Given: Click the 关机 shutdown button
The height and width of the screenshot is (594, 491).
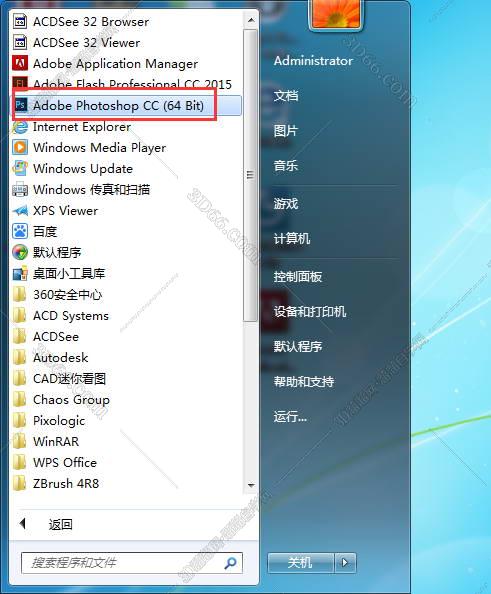Looking at the screenshot, I should (x=301, y=563).
